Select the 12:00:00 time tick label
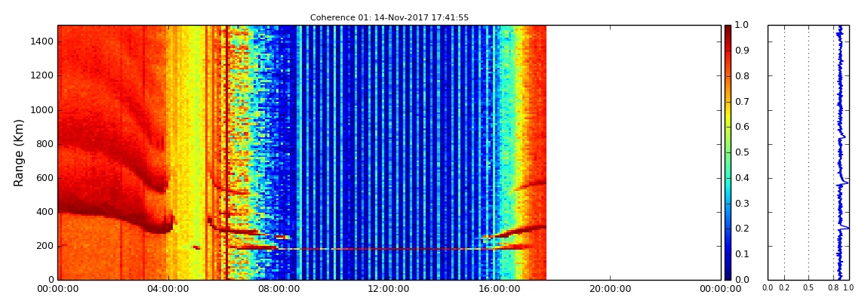This screenshot has width=868, height=307. (389, 289)
